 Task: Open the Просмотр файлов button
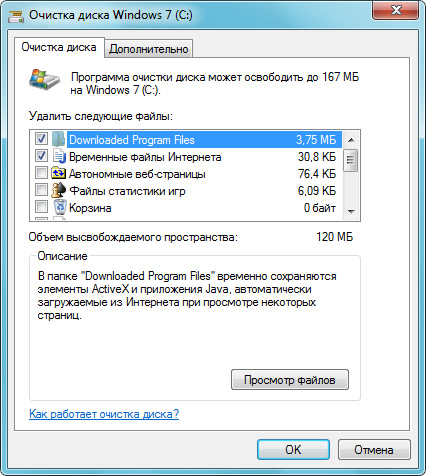pos(290,380)
